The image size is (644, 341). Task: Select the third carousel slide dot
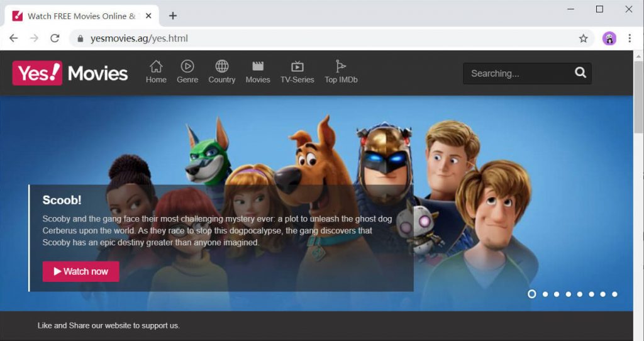click(557, 294)
